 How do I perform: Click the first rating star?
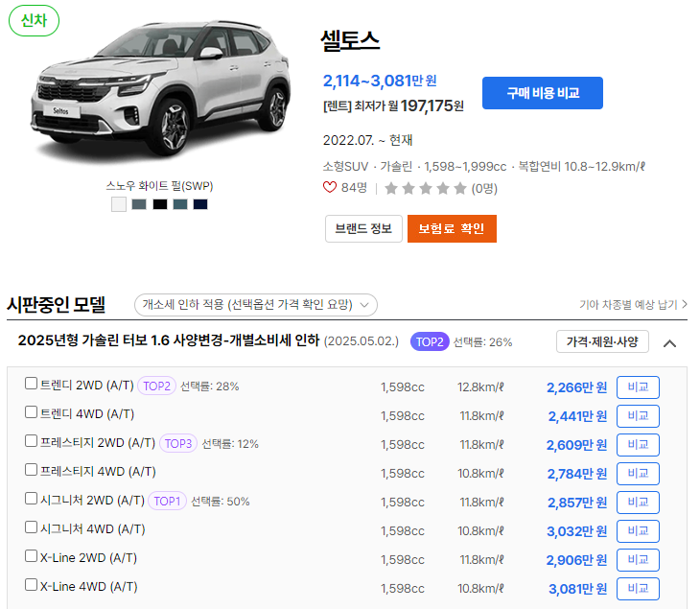(391, 188)
